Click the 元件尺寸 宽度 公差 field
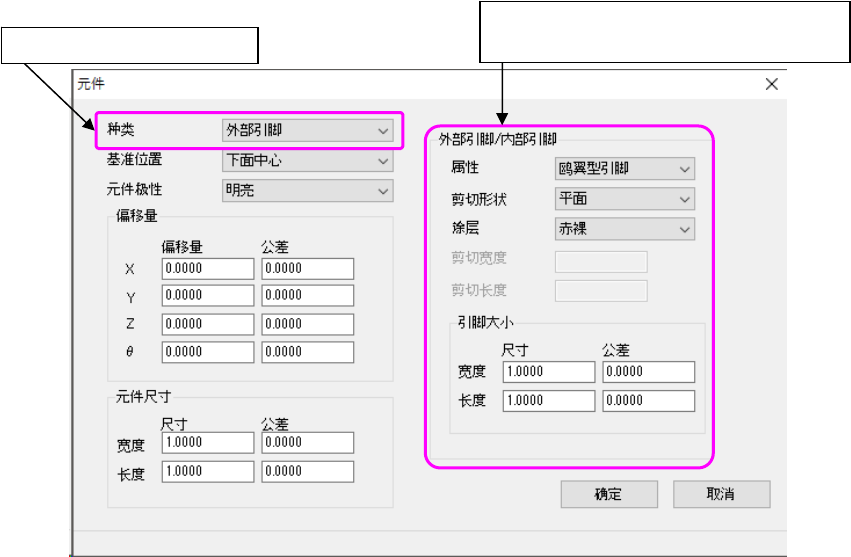The image size is (851, 557). point(308,442)
